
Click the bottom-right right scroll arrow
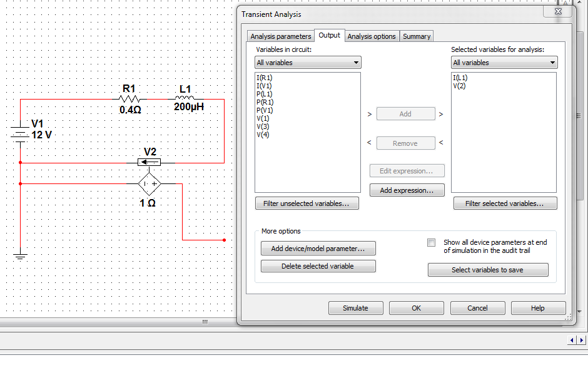click(x=581, y=340)
